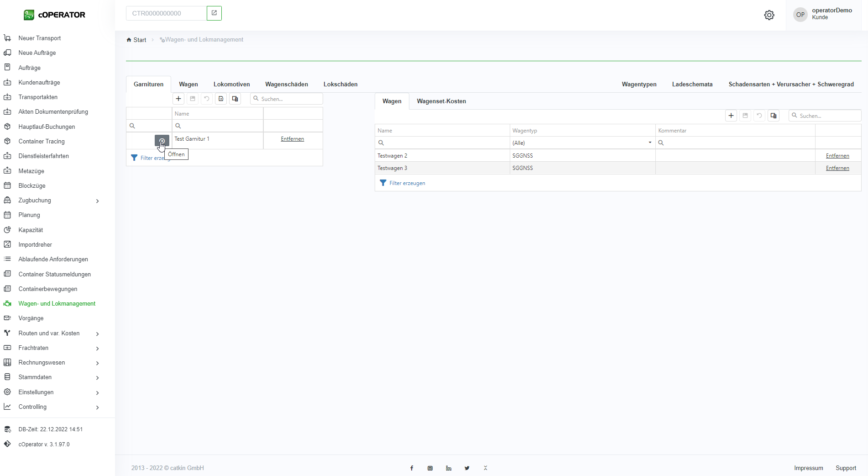Click the Öffnen button for Test Garnitur 1
Screen dimensions: 868x476
162,140
